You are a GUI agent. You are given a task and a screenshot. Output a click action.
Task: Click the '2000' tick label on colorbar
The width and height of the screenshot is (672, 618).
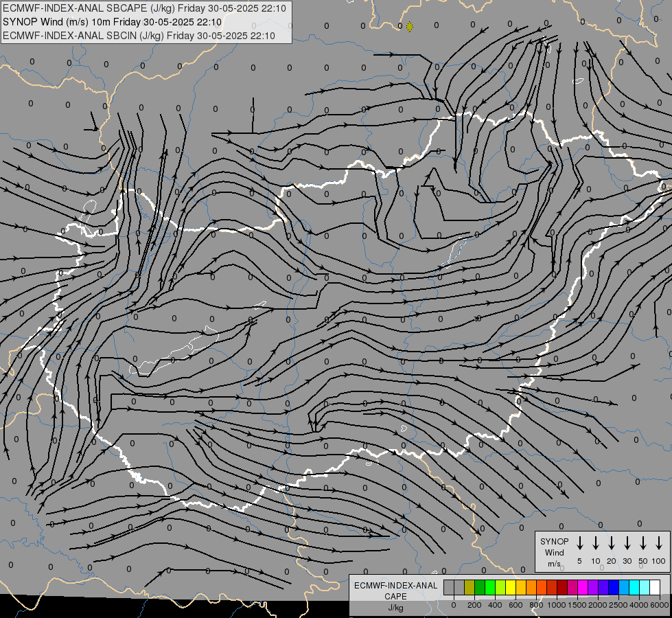point(598,605)
